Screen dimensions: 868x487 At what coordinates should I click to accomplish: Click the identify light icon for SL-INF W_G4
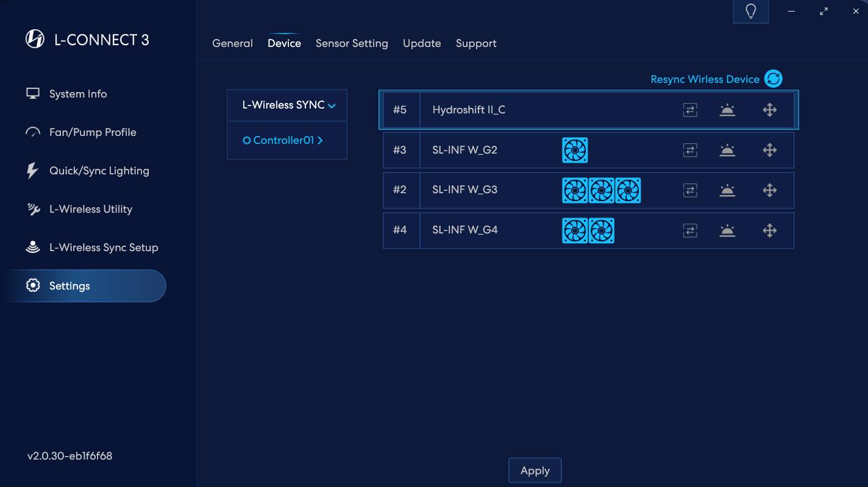click(x=727, y=230)
